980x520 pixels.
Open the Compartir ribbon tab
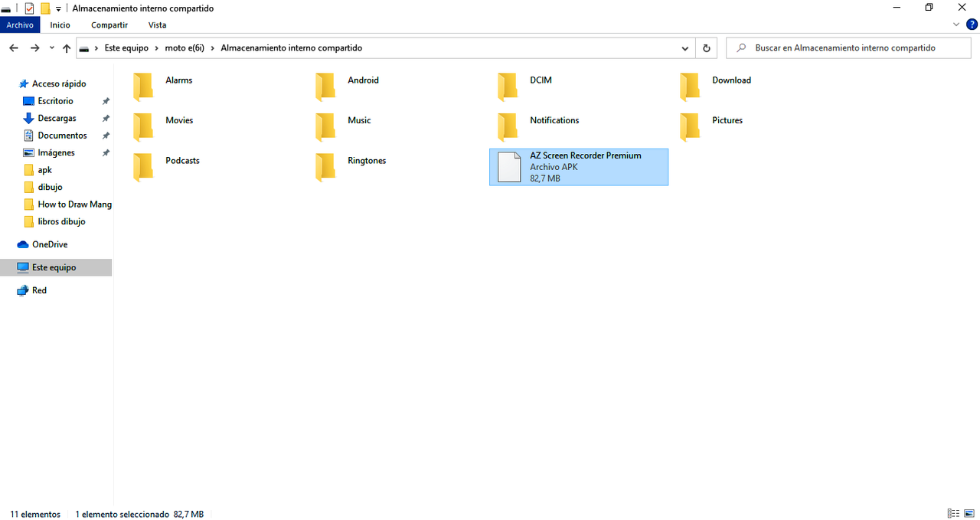[109, 25]
